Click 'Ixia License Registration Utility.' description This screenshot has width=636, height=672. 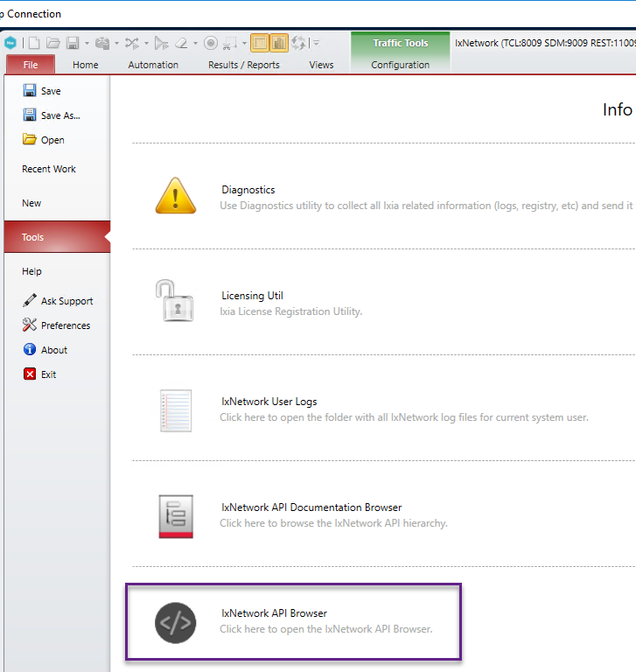point(291,311)
